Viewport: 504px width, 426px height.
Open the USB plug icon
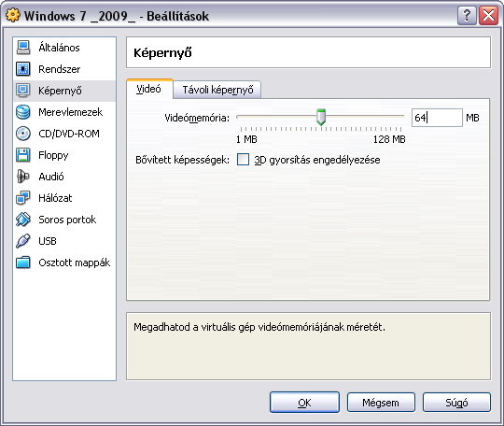[x=23, y=241]
